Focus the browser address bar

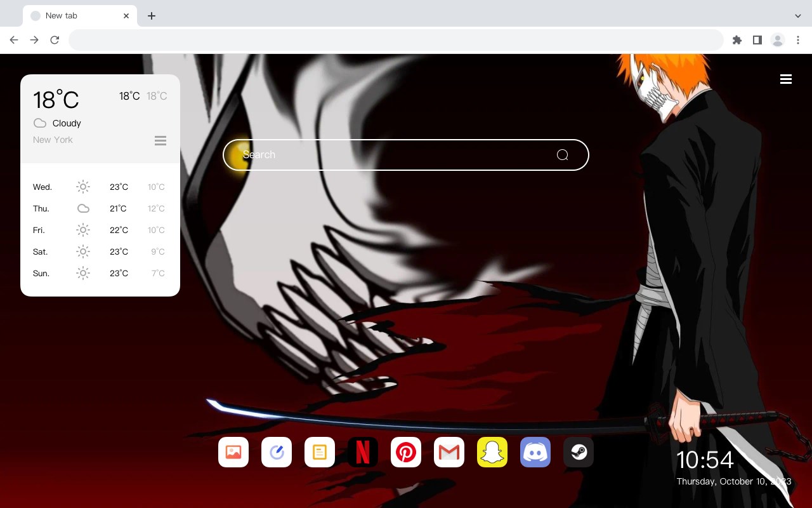396,40
